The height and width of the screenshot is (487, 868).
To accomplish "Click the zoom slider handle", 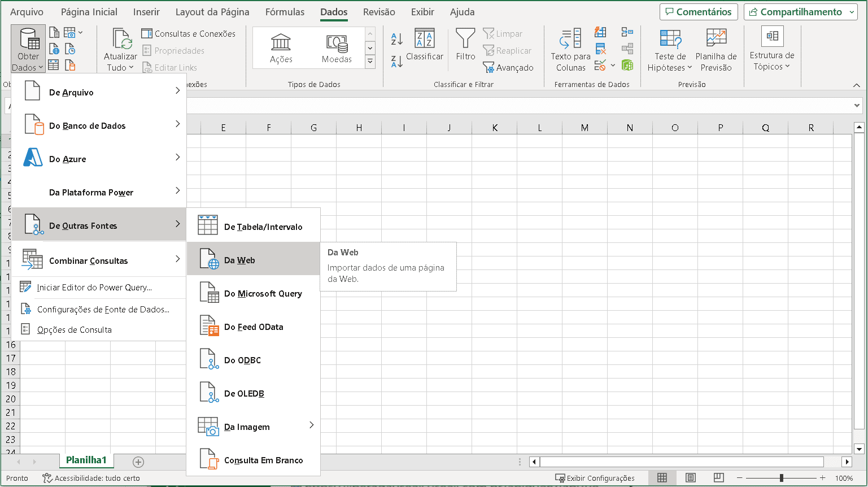I will 781,478.
